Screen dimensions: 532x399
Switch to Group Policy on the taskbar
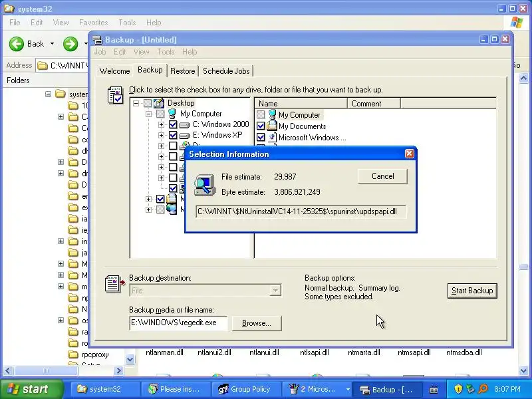click(x=246, y=389)
